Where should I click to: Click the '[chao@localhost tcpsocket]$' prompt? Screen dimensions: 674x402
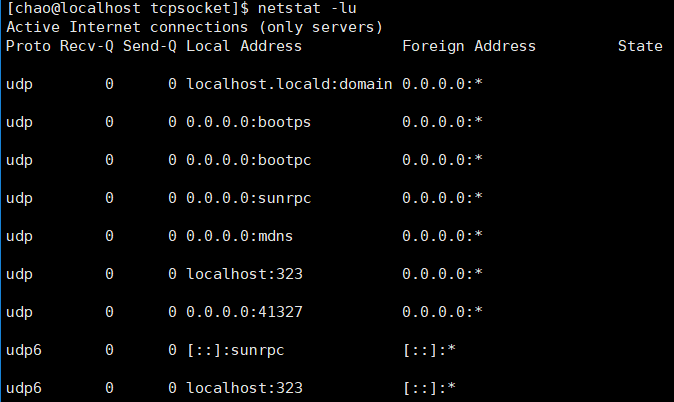pos(128,9)
